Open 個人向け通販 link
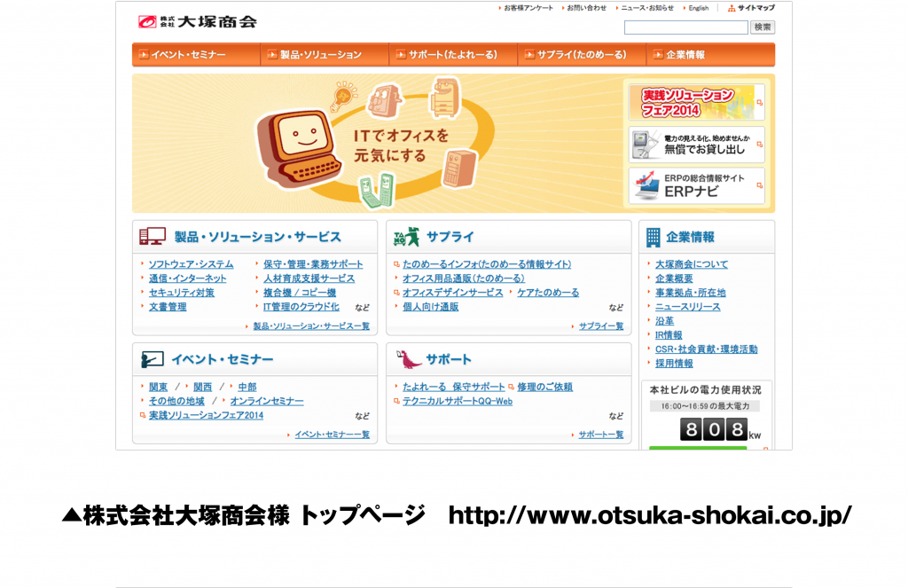 pyautogui.click(x=430, y=307)
